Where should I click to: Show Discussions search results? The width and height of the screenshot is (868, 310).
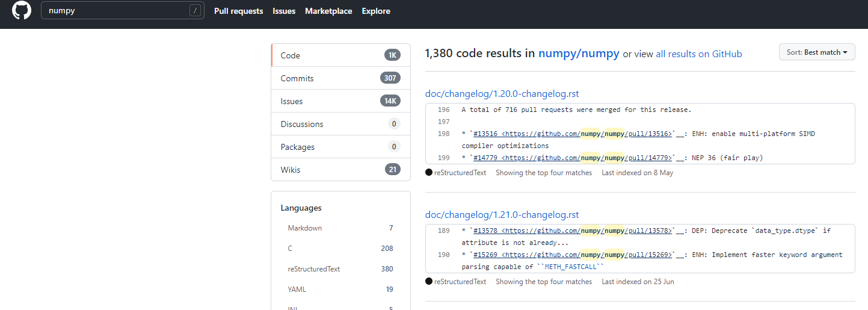340,124
